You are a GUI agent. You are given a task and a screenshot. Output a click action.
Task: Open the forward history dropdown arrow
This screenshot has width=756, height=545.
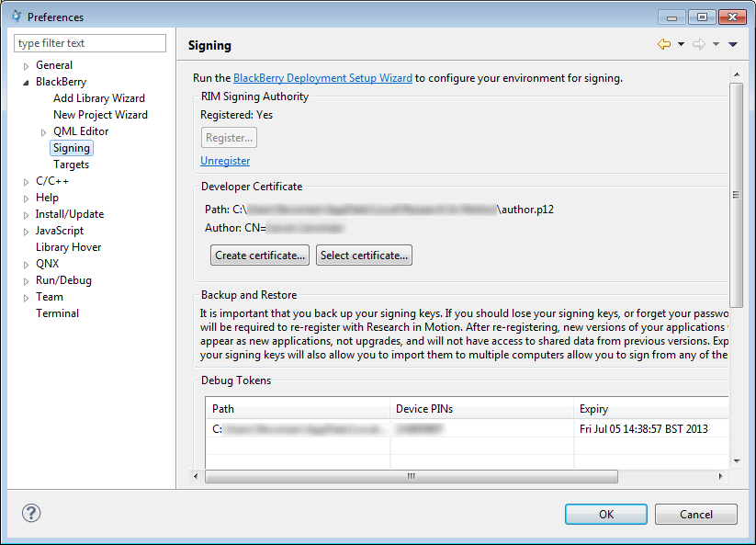716,44
